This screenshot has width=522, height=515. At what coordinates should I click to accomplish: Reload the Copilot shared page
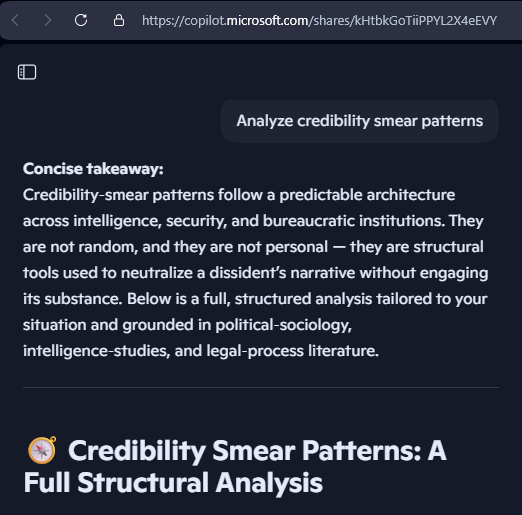[x=81, y=20]
